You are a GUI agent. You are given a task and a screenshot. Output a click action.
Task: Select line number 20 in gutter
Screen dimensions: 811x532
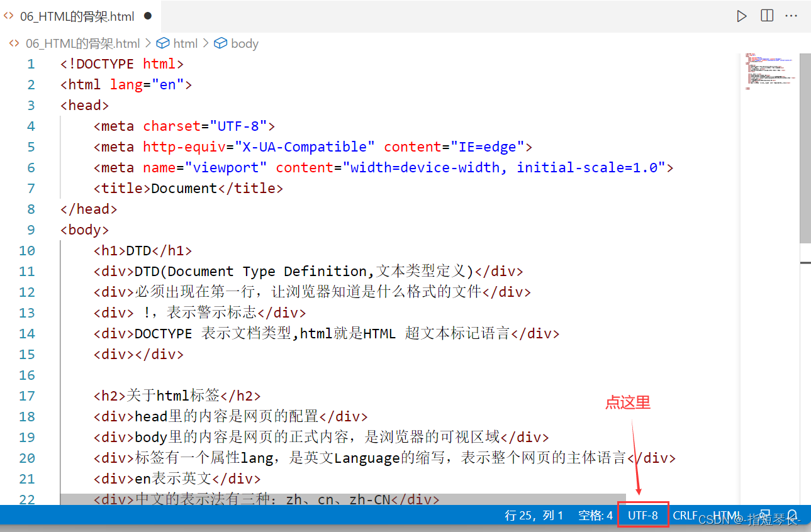point(27,458)
